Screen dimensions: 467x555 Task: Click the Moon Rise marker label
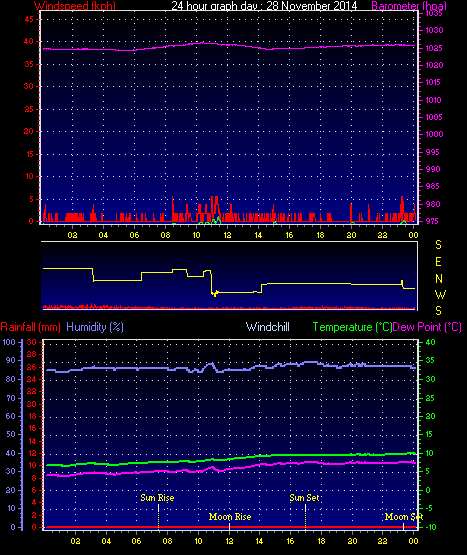click(230, 517)
